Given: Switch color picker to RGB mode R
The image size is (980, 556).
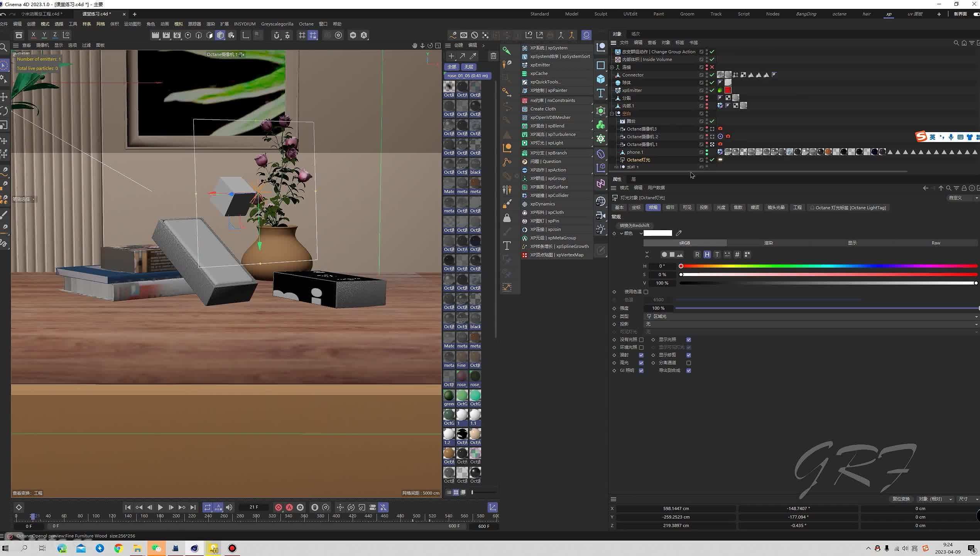Looking at the screenshot, I should (697, 254).
